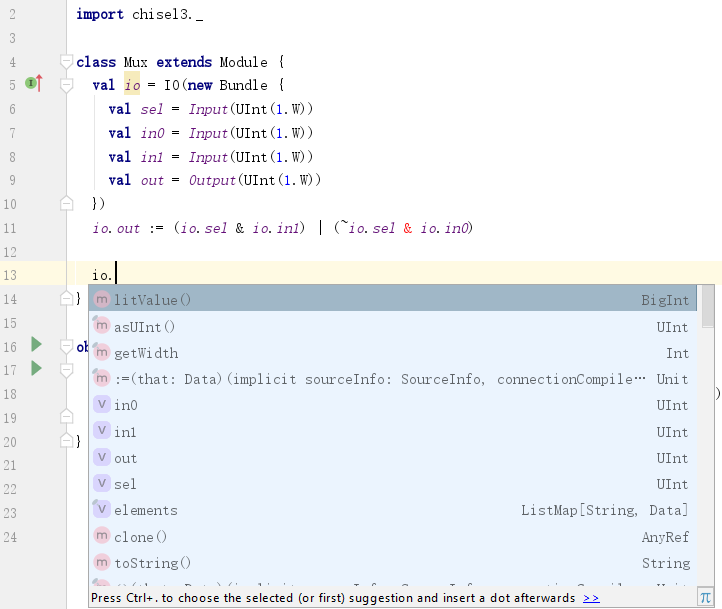The width and height of the screenshot is (722, 609).
Task: Click the BigInt return type label
Action: (x=665, y=300)
